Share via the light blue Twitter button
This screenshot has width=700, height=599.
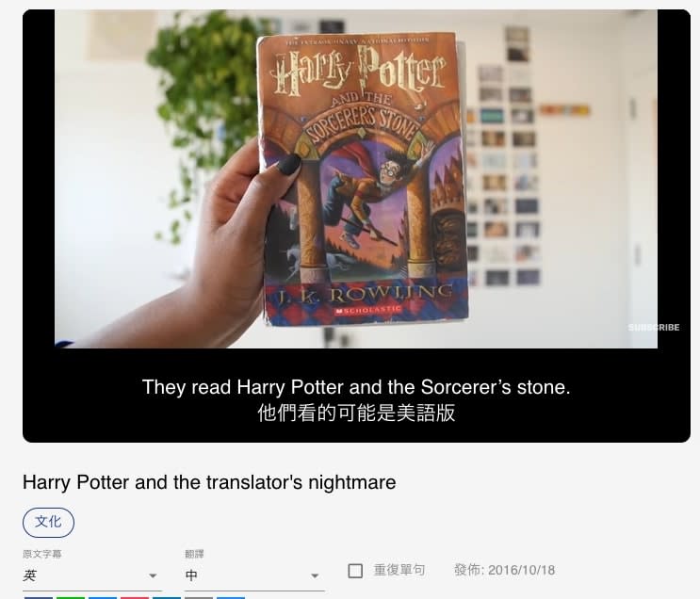pos(103,598)
